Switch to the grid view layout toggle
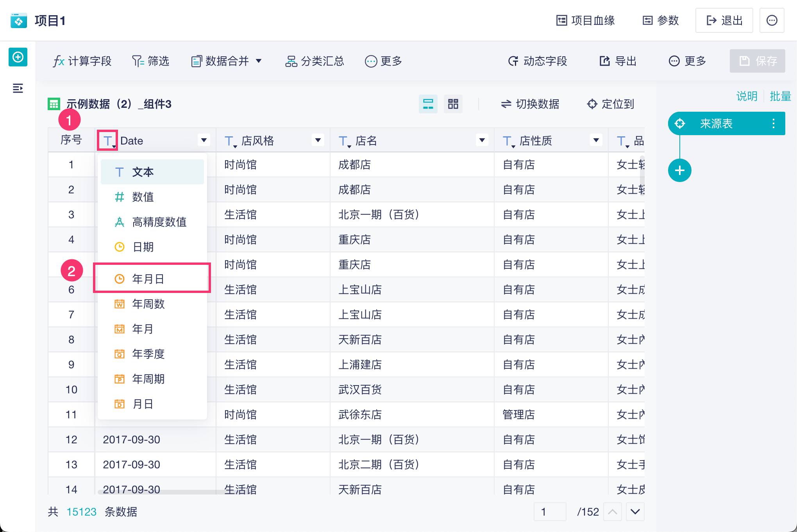The width and height of the screenshot is (797, 532). (x=453, y=104)
